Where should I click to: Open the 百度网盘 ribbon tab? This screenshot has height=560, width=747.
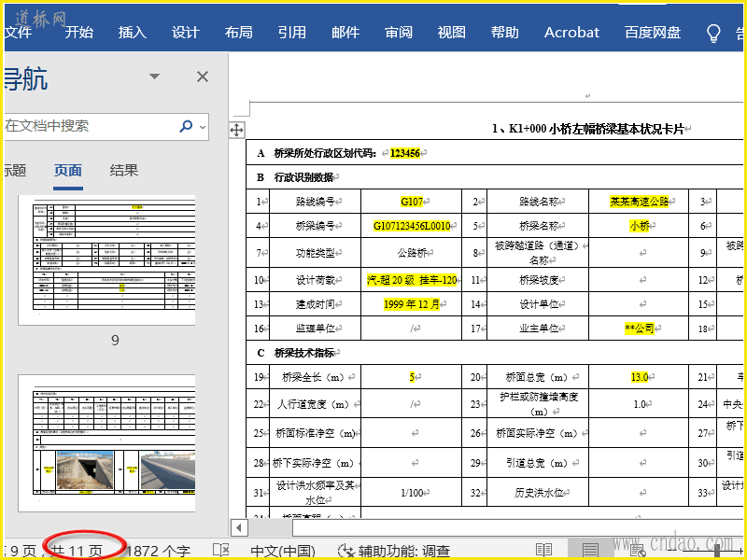(653, 33)
